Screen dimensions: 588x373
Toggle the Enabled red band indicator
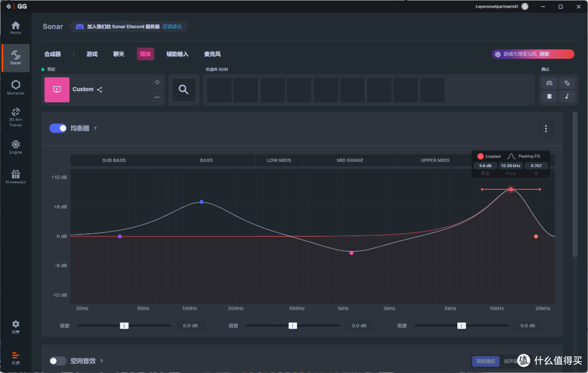[480, 156]
